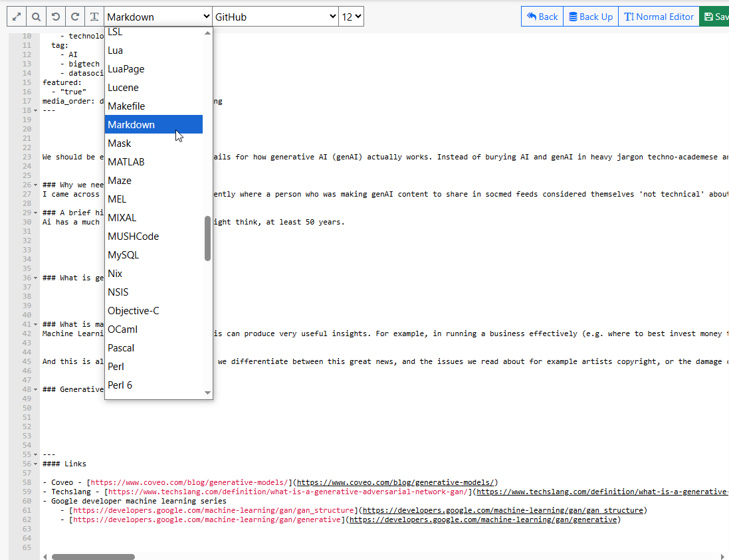Click the techslang URL in parentheses
The height and width of the screenshot is (560, 729).
(x=603, y=492)
